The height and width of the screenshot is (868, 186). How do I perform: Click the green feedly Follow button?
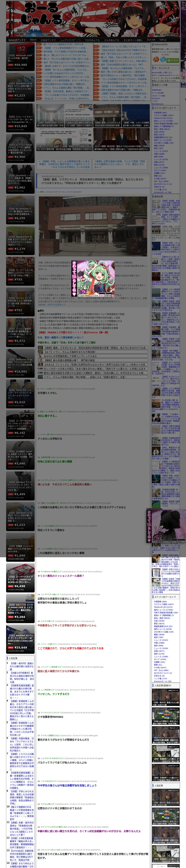pos(173,60)
